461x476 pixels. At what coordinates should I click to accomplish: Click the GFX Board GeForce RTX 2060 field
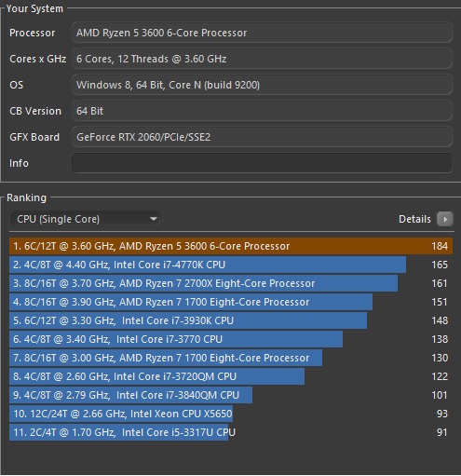tap(262, 137)
